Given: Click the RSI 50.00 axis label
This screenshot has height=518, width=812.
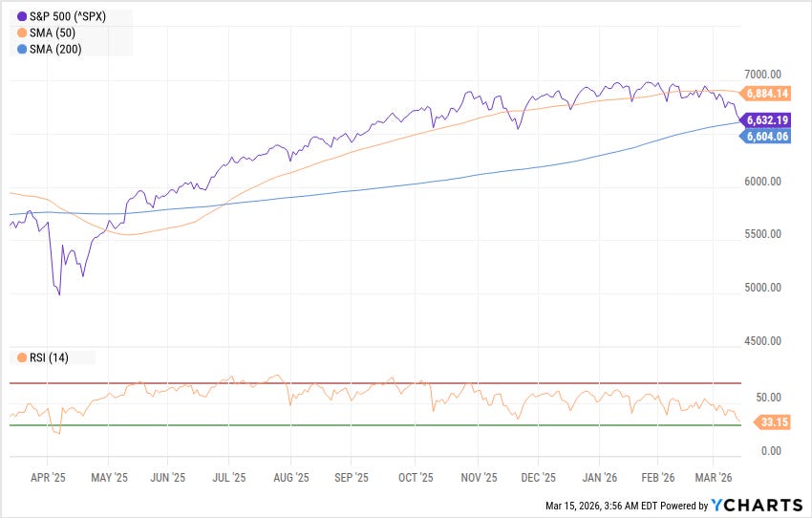Looking at the screenshot, I should [768, 398].
